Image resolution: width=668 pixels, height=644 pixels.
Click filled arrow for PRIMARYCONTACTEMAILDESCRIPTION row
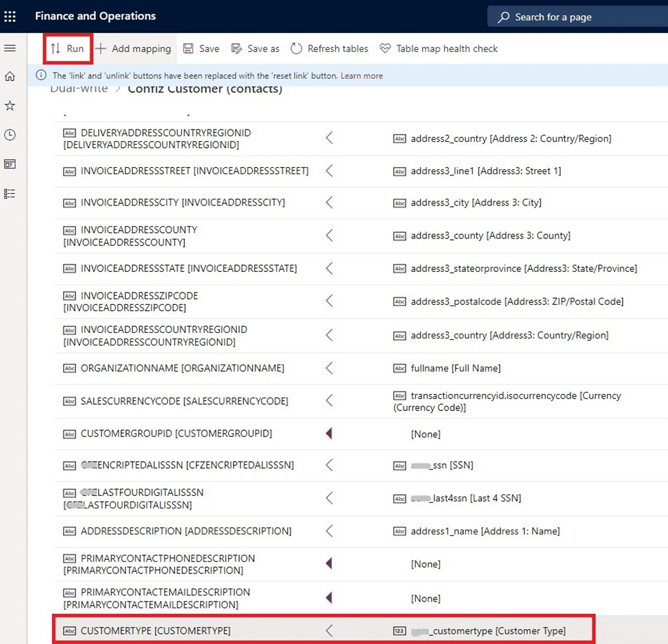tap(329, 598)
